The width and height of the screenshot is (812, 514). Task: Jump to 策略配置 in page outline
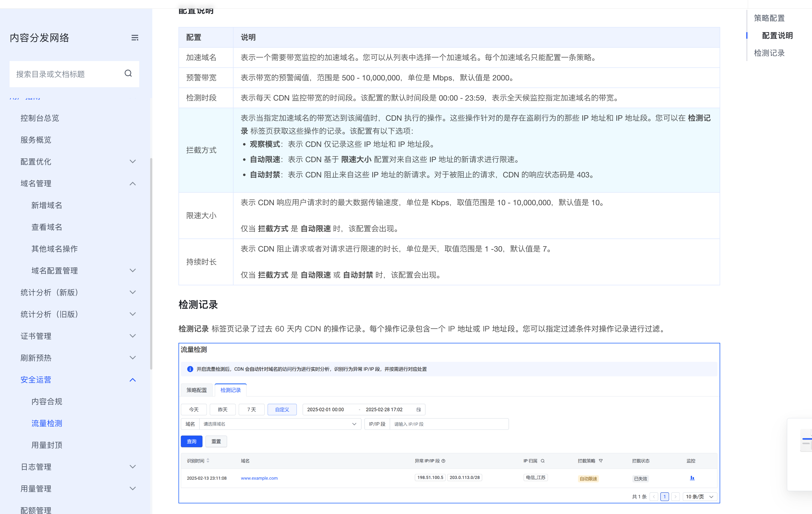[x=769, y=18]
